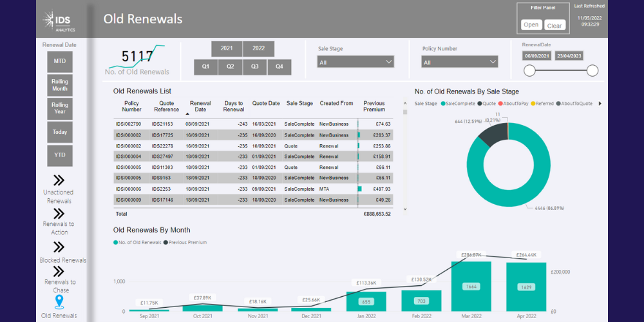The image size is (644, 322).
Task: Click the legend's right arrow for more stages
Action: point(600,103)
